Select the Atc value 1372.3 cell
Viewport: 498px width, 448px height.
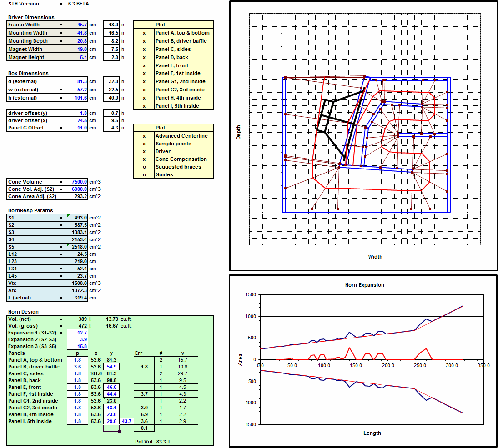coord(77,291)
